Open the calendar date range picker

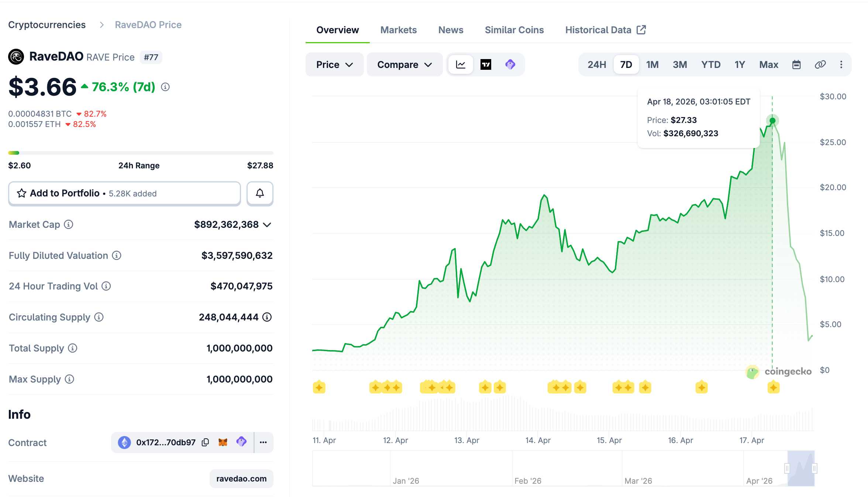pyautogui.click(x=796, y=65)
